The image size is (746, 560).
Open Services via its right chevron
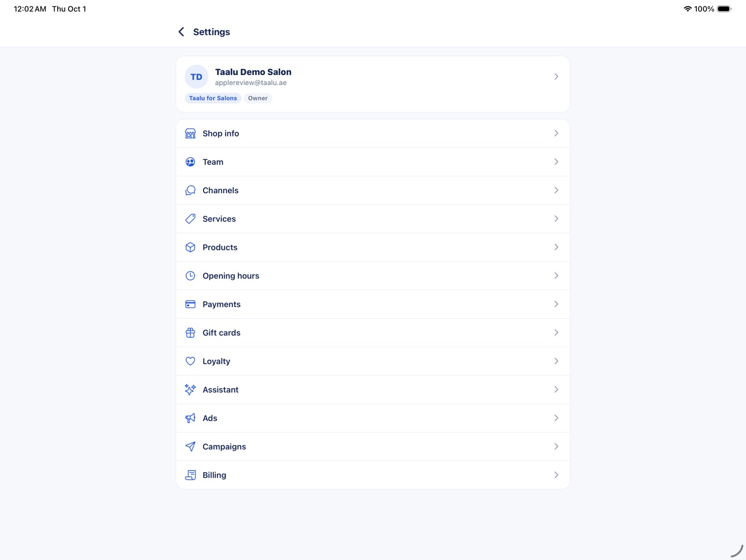click(x=556, y=219)
